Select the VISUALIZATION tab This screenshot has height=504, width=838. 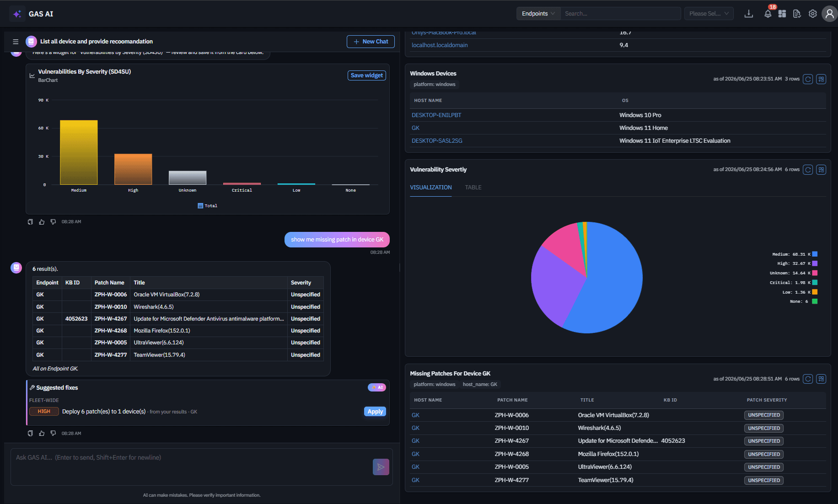(431, 188)
